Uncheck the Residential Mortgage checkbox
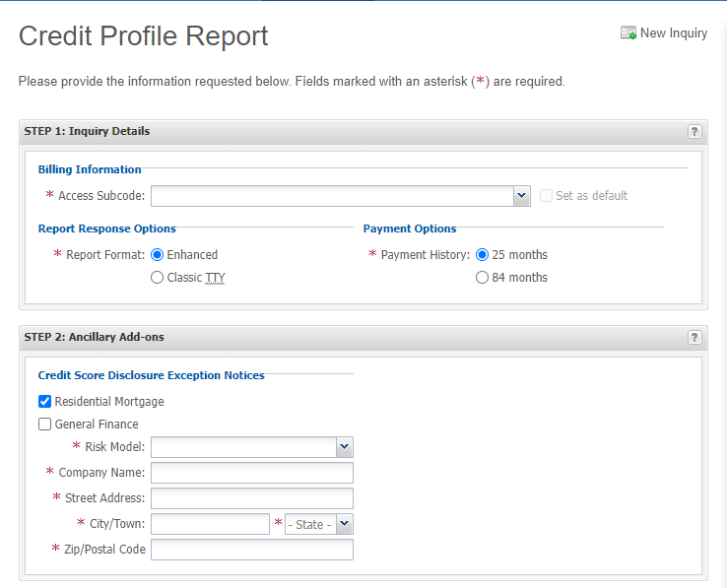The image size is (727, 588). pos(44,402)
